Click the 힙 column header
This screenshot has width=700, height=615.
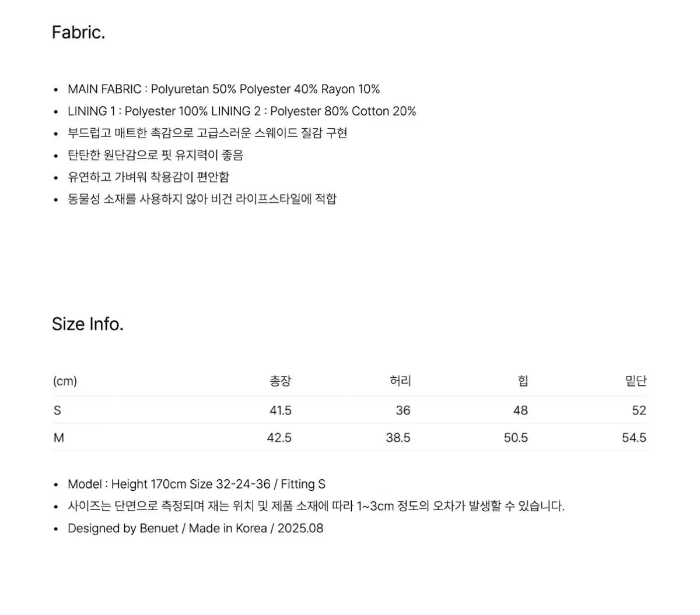click(523, 381)
